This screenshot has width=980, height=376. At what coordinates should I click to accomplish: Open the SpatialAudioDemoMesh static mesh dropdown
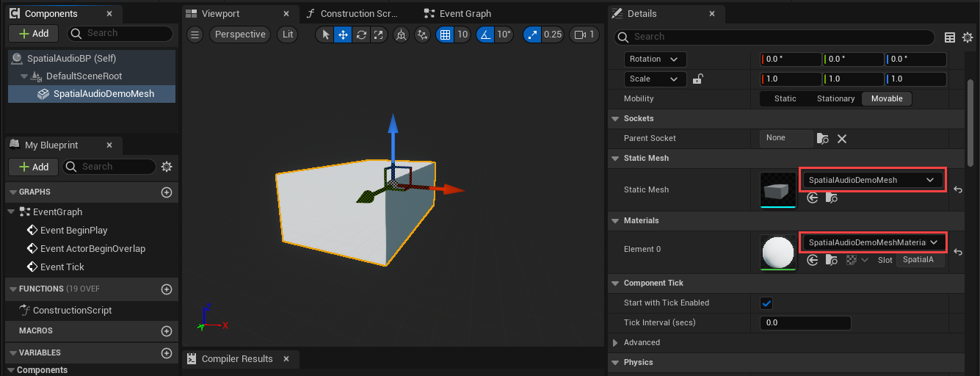tap(871, 180)
